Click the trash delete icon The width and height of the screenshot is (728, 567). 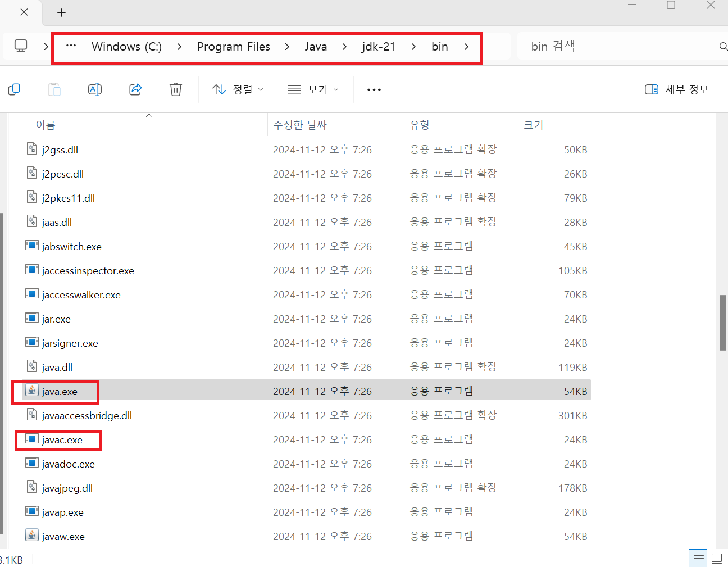tap(176, 89)
